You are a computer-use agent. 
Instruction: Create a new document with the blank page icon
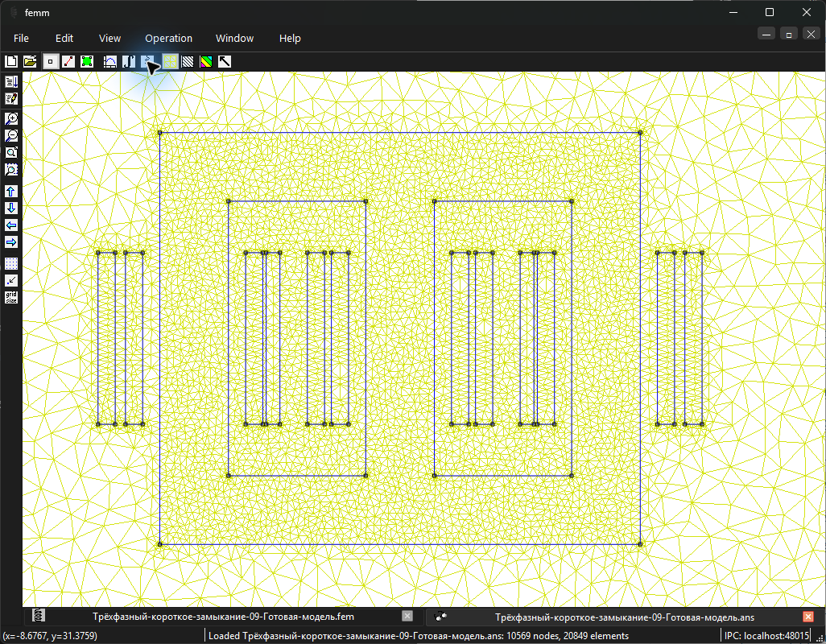point(11,62)
